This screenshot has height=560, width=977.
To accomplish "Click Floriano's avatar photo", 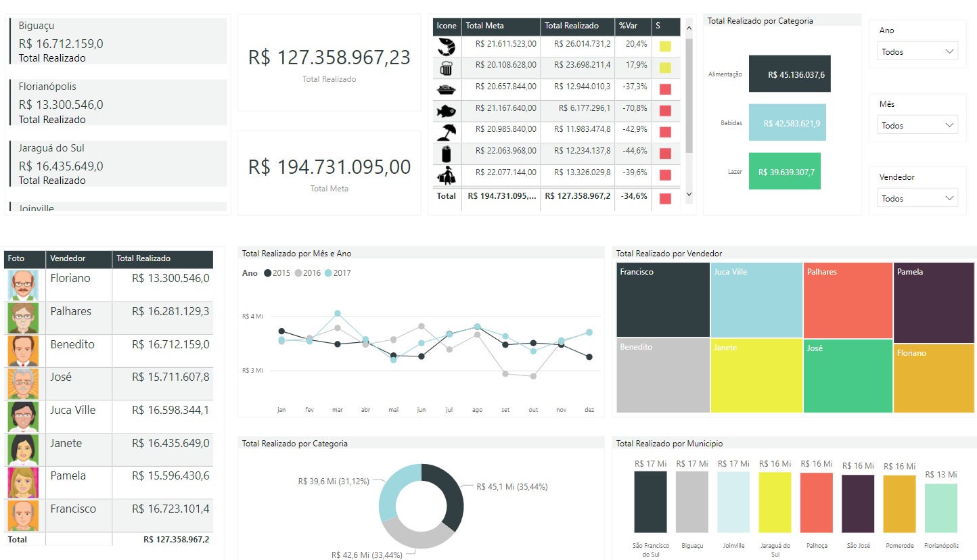I will coord(23,285).
